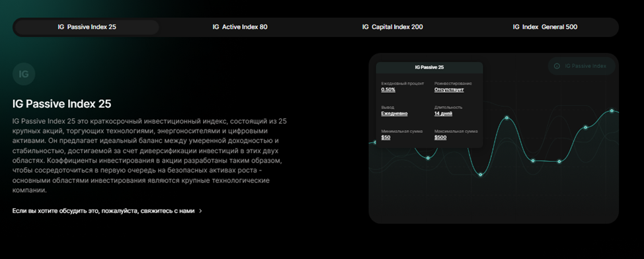644x259 pixels.
Task: Follow the contact us link about discussing this
Action: point(104,211)
